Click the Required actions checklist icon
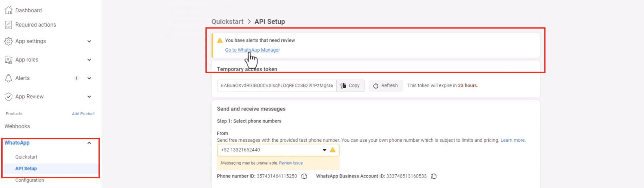The width and height of the screenshot is (644, 188). (8, 25)
